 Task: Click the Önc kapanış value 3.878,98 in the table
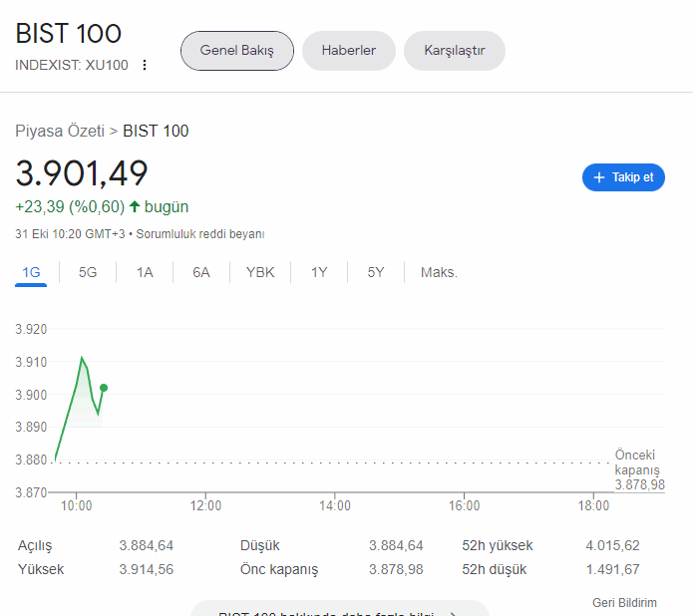point(396,569)
